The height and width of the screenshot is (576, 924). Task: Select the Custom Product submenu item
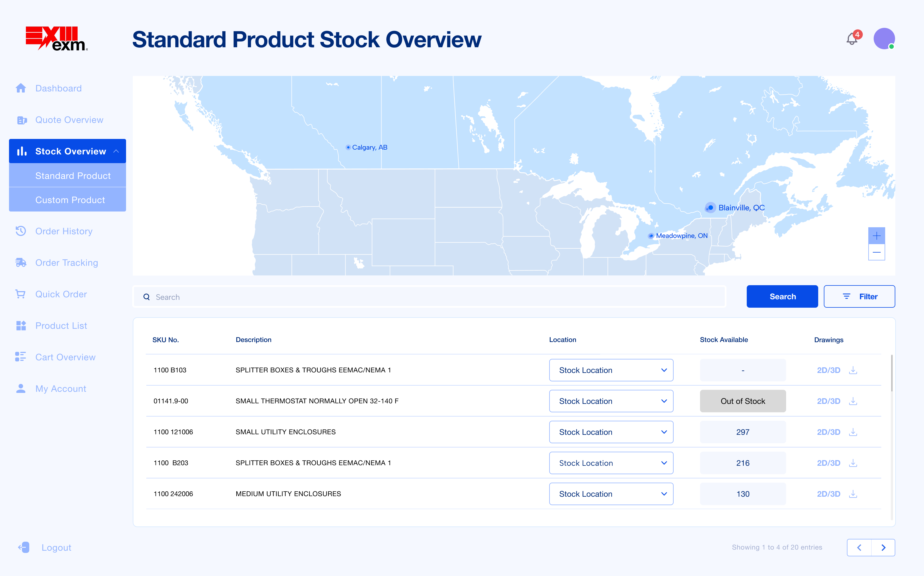point(70,200)
